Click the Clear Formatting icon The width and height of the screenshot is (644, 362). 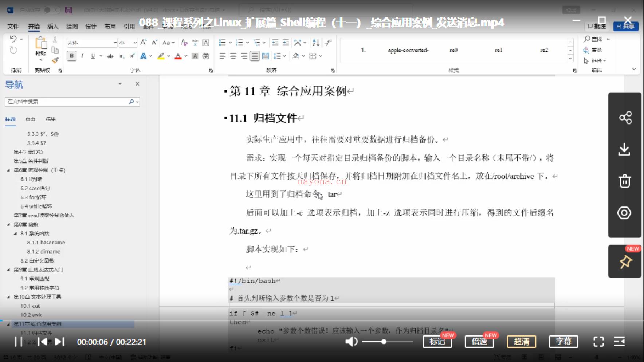tap(184, 43)
